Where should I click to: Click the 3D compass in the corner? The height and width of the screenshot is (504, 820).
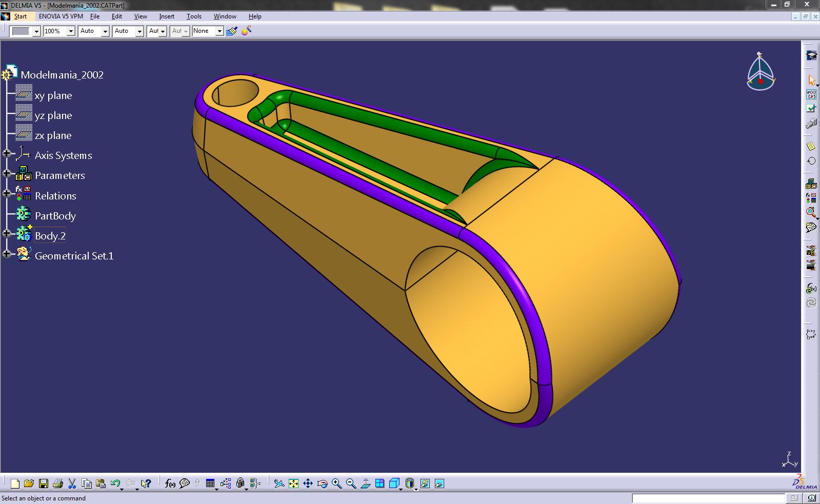point(761,72)
